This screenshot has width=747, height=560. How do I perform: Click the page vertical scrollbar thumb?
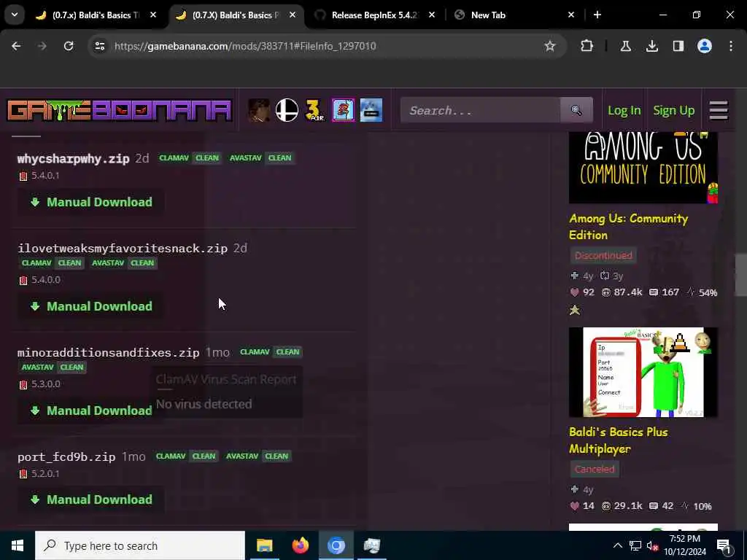pyautogui.click(x=741, y=275)
